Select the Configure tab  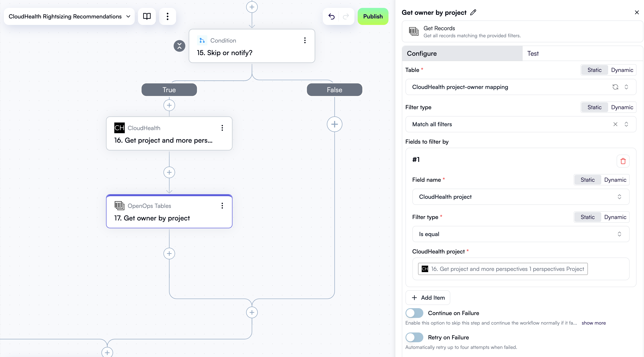click(422, 53)
